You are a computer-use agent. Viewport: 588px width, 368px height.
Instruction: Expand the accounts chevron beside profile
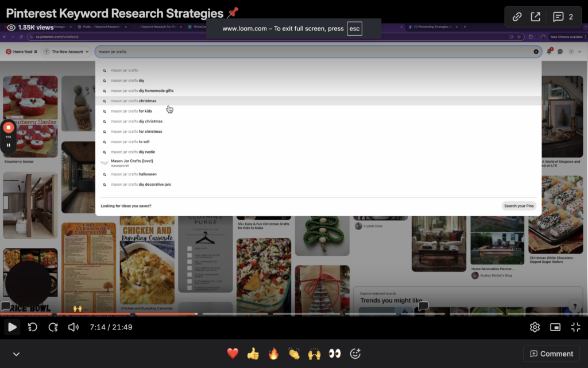point(580,52)
